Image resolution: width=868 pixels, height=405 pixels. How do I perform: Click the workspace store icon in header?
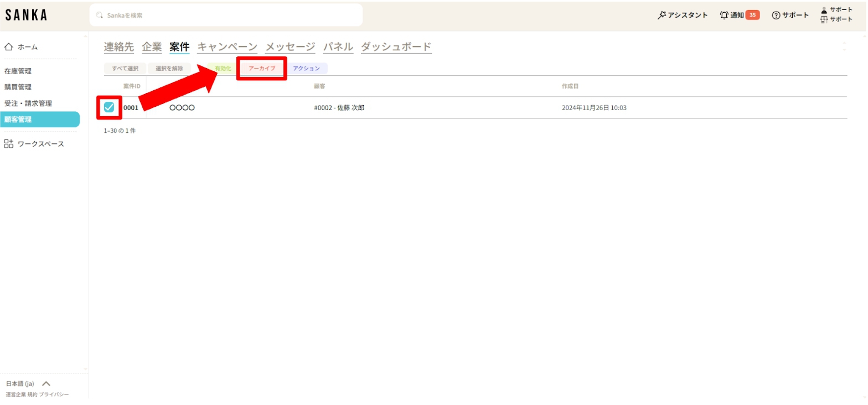[824, 19]
